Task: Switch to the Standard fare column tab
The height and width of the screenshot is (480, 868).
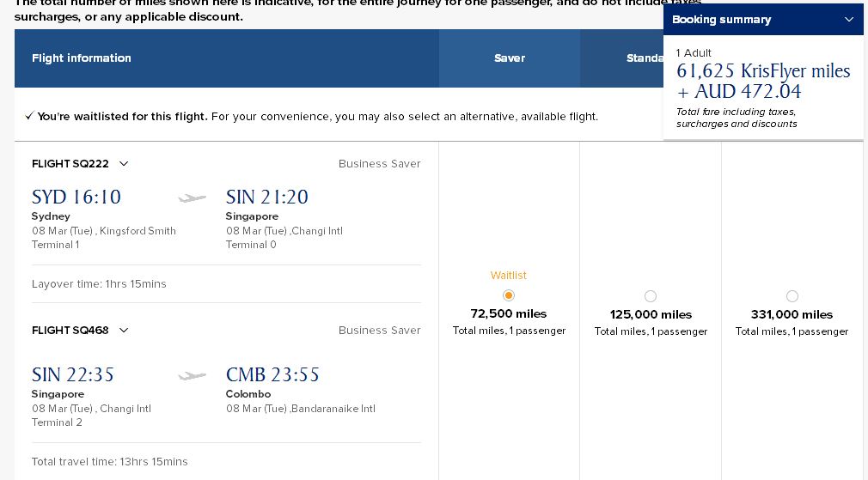Action: pyautogui.click(x=622, y=58)
